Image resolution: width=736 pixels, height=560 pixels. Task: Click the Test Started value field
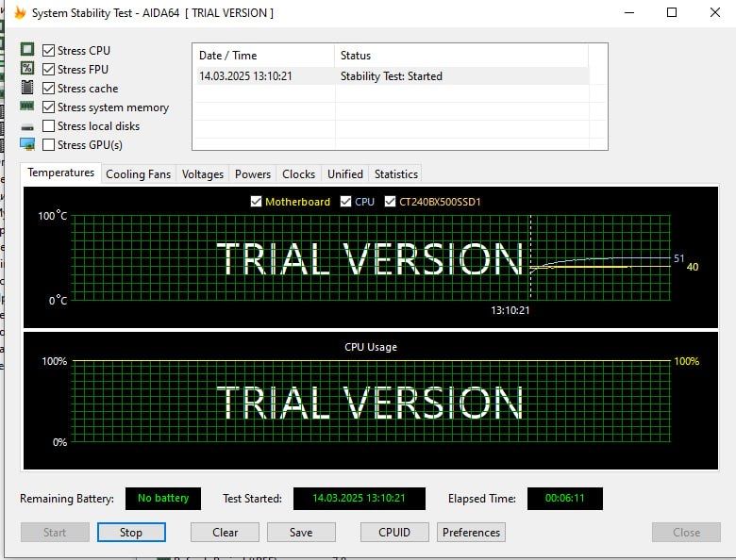(360, 498)
